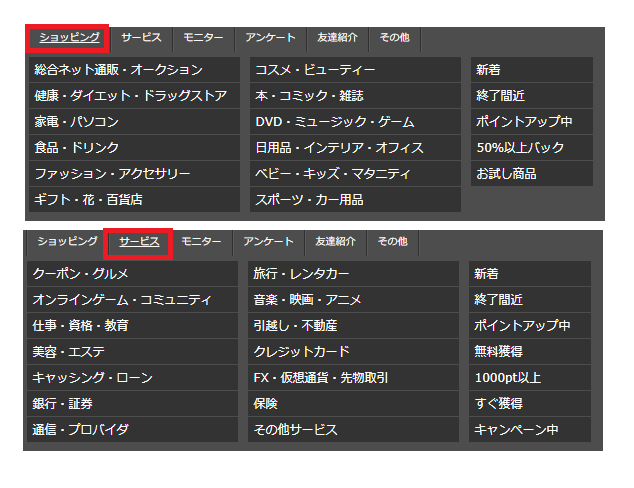
Task: Open DVD・ミュージック・ゲーム category
Action: pos(355,122)
